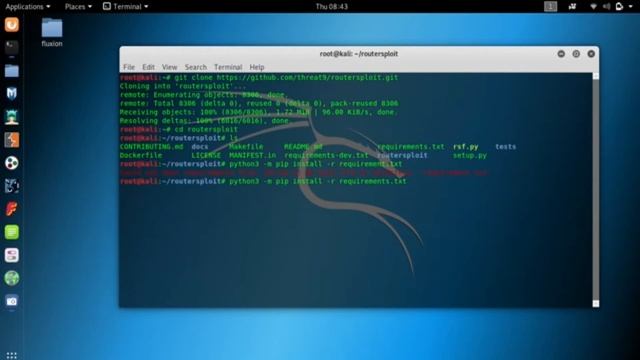The width and height of the screenshot is (640, 360).
Task: Open the Tweaks toggle-switch icon in dock
Action: pyautogui.click(x=11, y=255)
